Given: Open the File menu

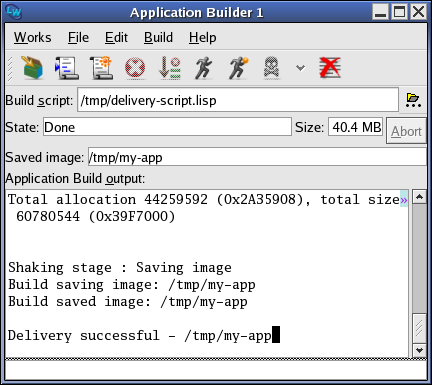Looking at the screenshot, I should pyautogui.click(x=78, y=37).
